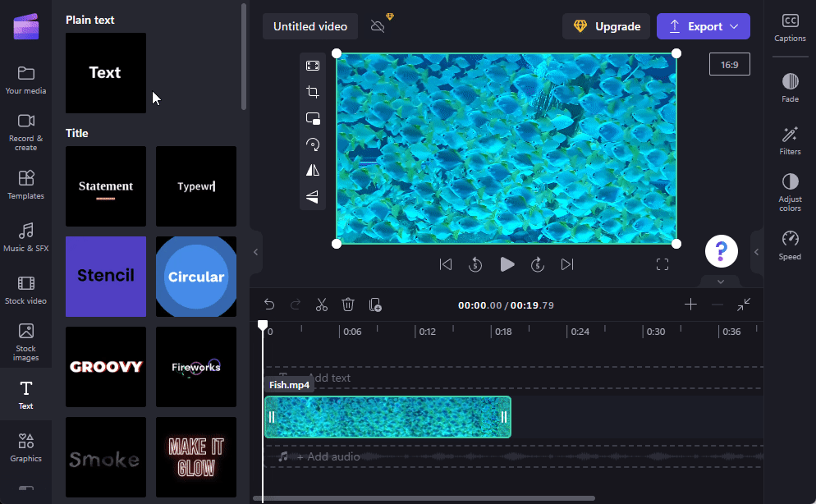Delete clip with trash icon
Screen dimensions: 816x504
pos(348,305)
